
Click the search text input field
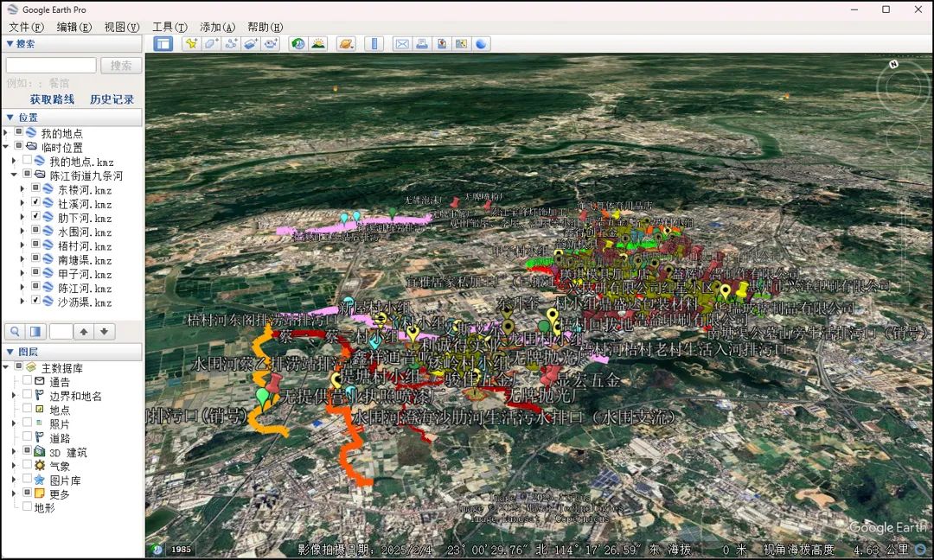coord(51,66)
